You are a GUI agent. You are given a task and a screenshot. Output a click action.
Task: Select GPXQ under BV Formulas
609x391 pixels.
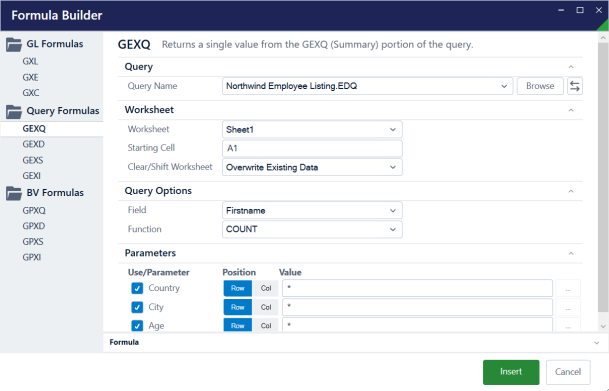(34, 210)
